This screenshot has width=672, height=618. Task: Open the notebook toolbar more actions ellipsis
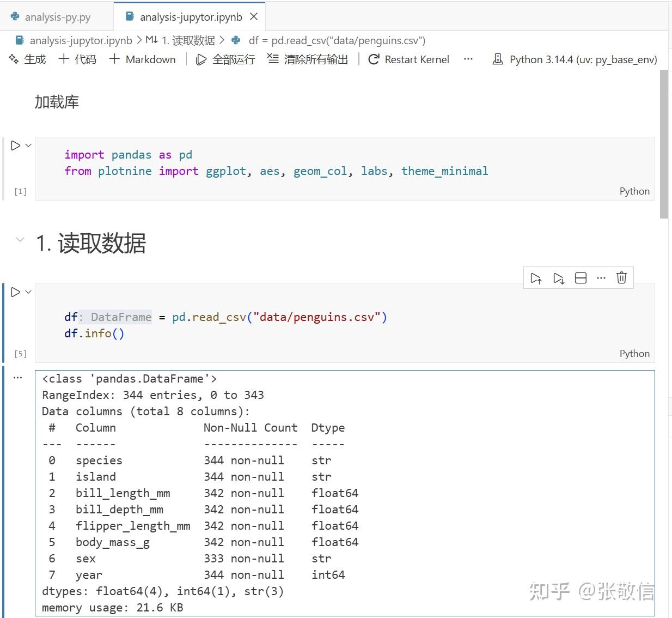pos(468,59)
